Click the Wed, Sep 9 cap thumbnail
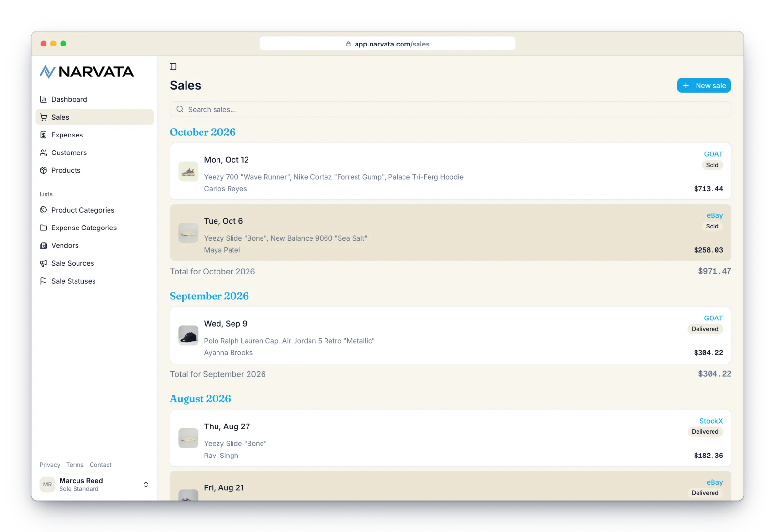The height and width of the screenshot is (532, 775). pyautogui.click(x=188, y=335)
